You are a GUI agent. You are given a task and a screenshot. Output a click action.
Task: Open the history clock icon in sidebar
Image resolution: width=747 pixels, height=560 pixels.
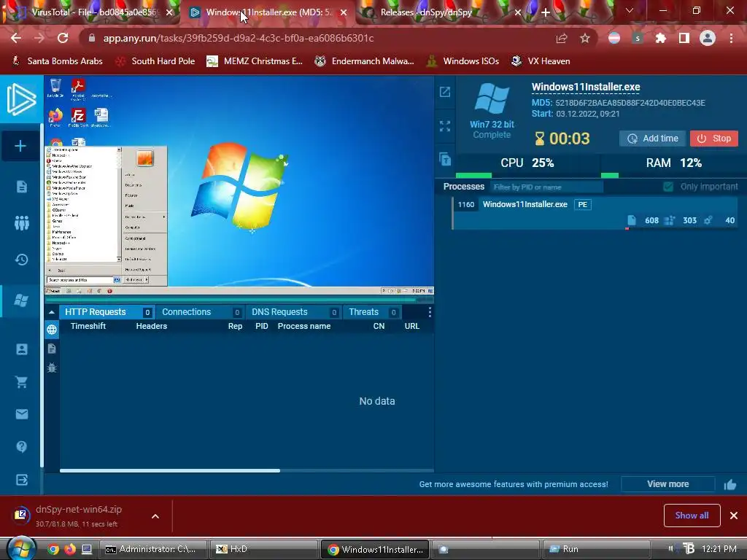click(21, 260)
